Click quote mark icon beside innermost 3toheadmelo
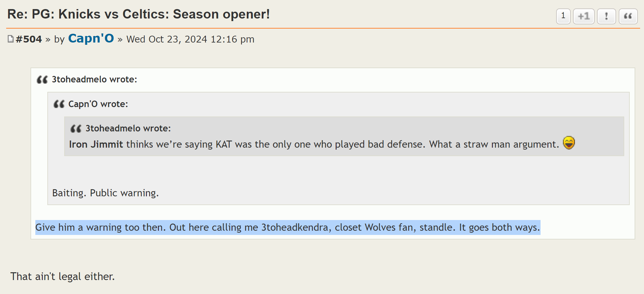 coord(76,129)
